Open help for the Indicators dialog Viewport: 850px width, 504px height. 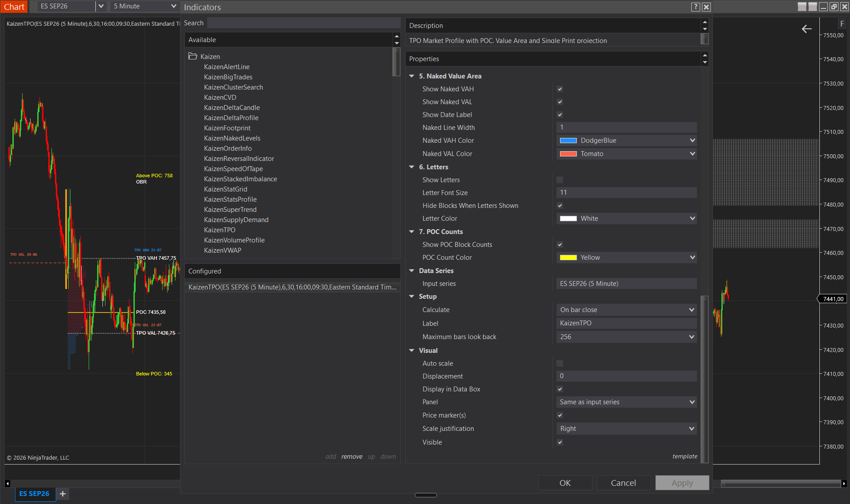click(696, 7)
